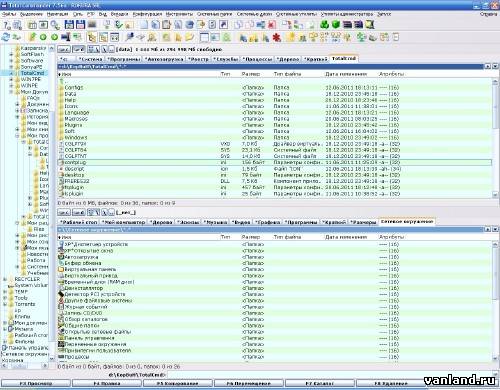Click the lower file panel vertical scrollbar
500x390 pixels.
point(495,301)
